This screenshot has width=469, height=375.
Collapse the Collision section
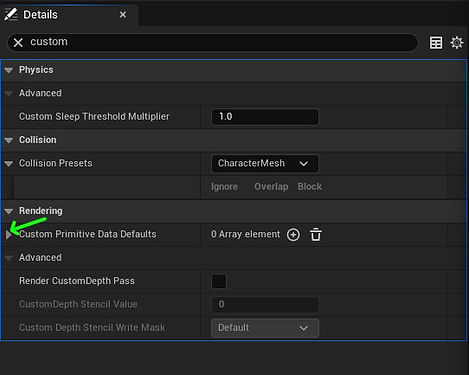point(9,140)
